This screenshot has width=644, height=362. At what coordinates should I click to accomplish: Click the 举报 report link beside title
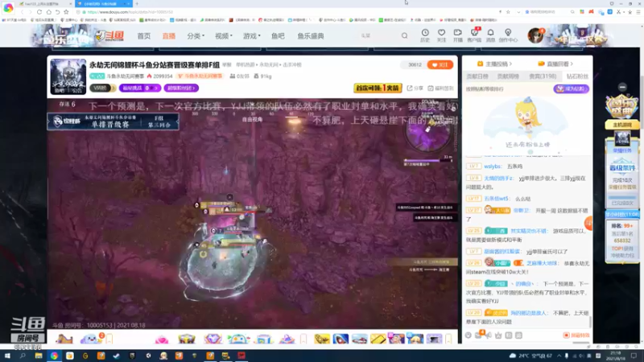(227, 65)
